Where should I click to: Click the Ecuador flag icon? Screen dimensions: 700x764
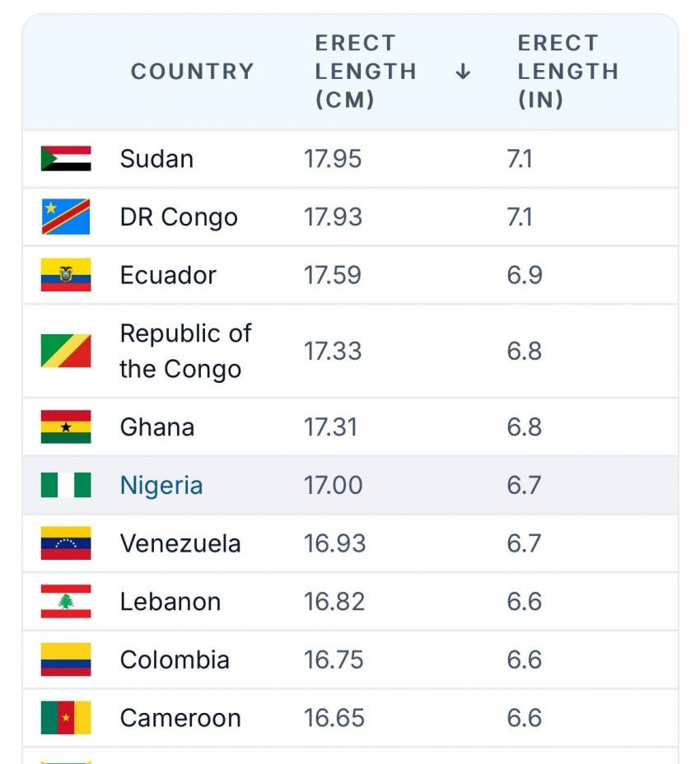[x=66, y=275]
